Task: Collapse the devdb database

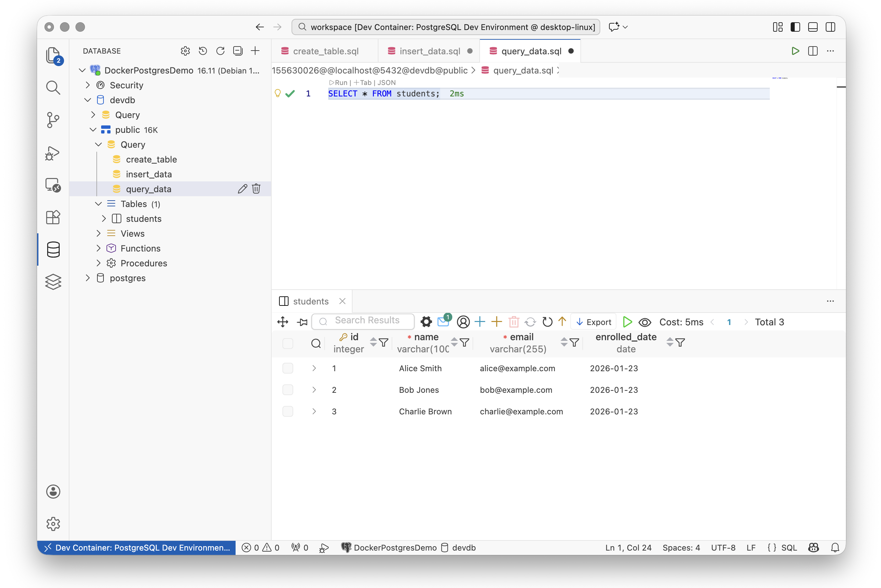Action: [88, 100]
